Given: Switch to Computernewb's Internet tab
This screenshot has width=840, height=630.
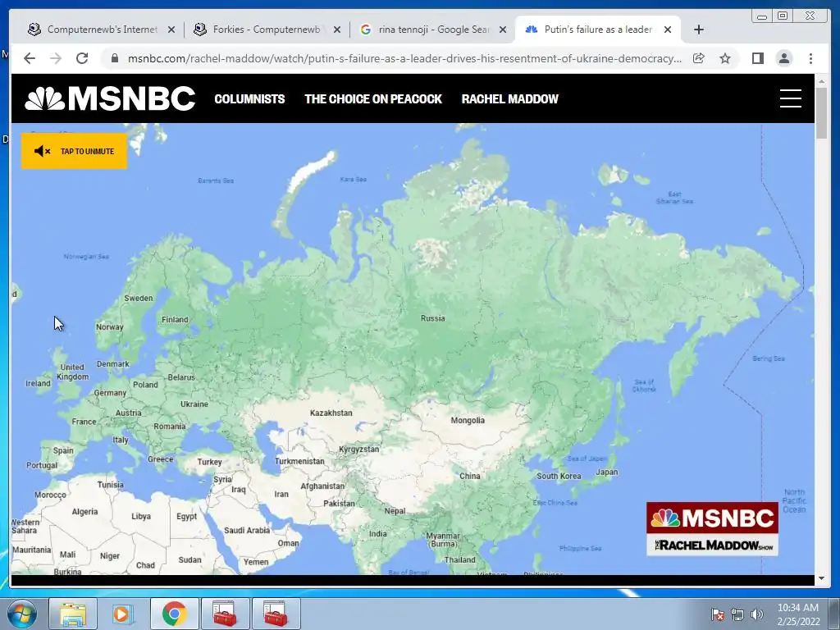Looking at the screenshot, I should point(102,30).
